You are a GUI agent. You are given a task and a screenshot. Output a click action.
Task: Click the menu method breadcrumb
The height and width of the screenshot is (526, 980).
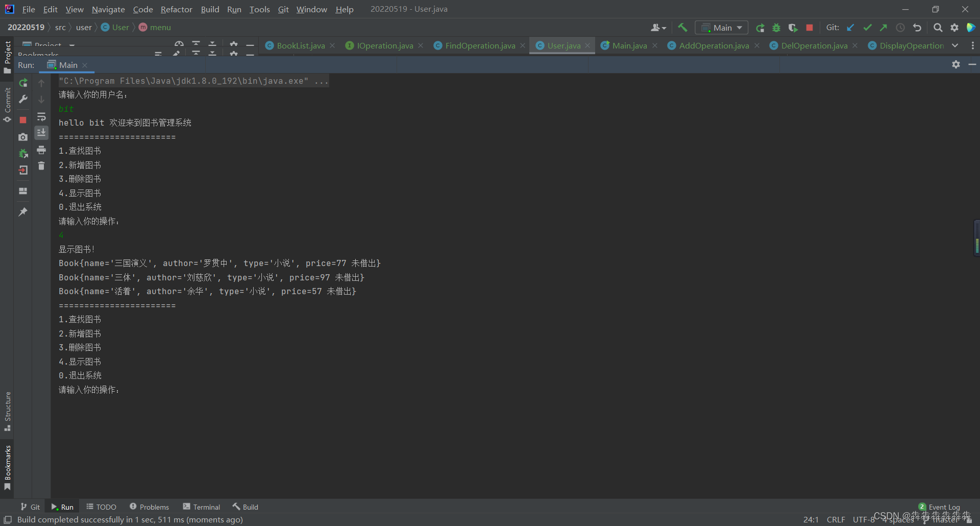click(155, 27)
